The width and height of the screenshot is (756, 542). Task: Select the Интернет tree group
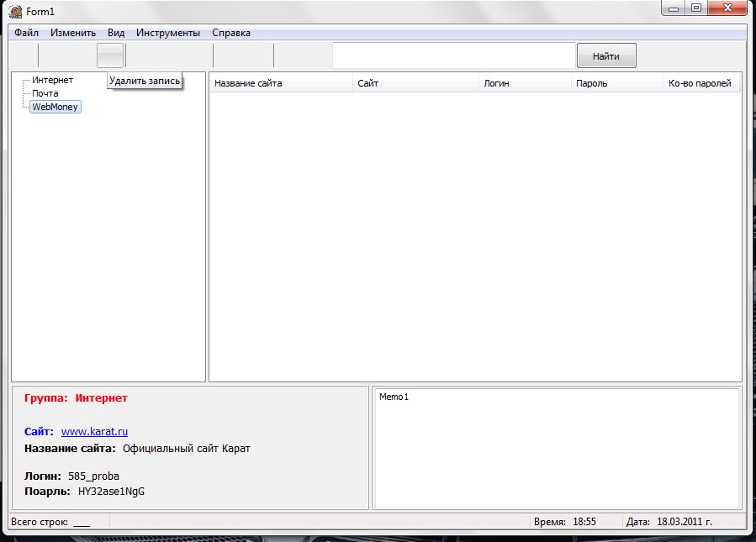(x=52, y=80)
